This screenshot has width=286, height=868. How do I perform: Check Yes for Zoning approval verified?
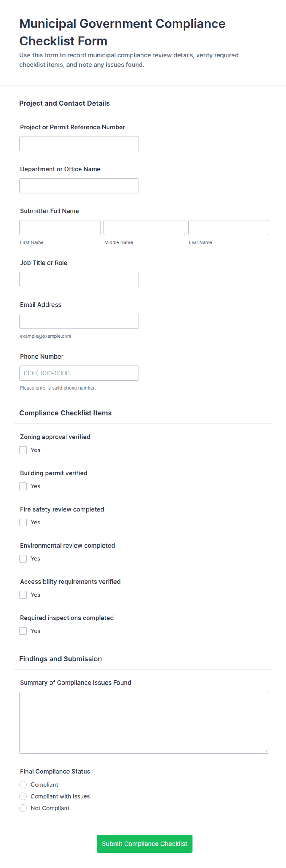(23, 450)
